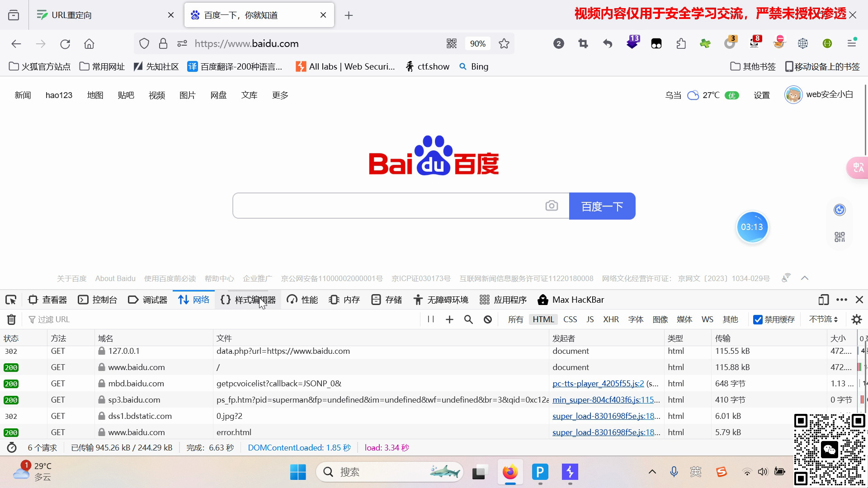The width and height of the screenshot is (868, 488).
Task: Filter requests by 字体 fonts
Action: [636, 320]
